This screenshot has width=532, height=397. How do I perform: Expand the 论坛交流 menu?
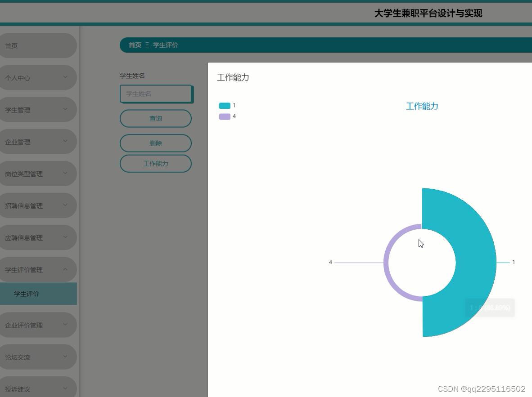tap(38, 357)
